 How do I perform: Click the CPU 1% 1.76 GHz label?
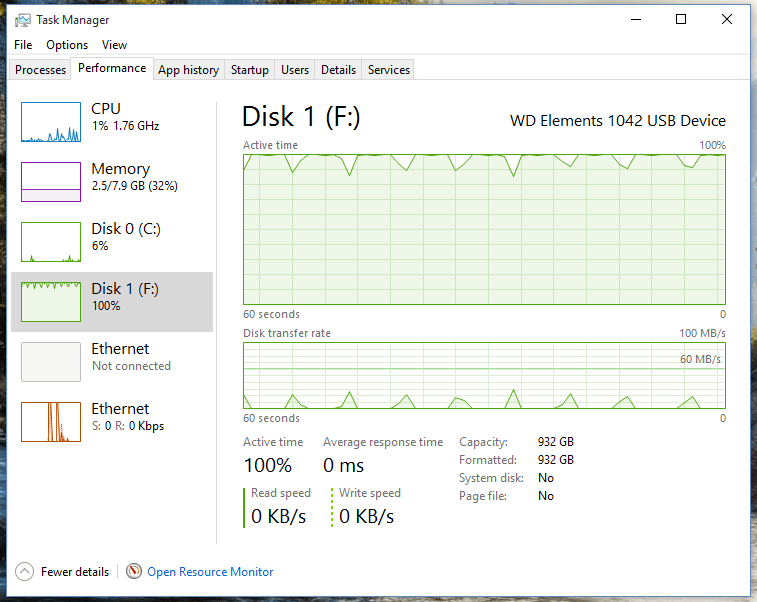point(126,117)
